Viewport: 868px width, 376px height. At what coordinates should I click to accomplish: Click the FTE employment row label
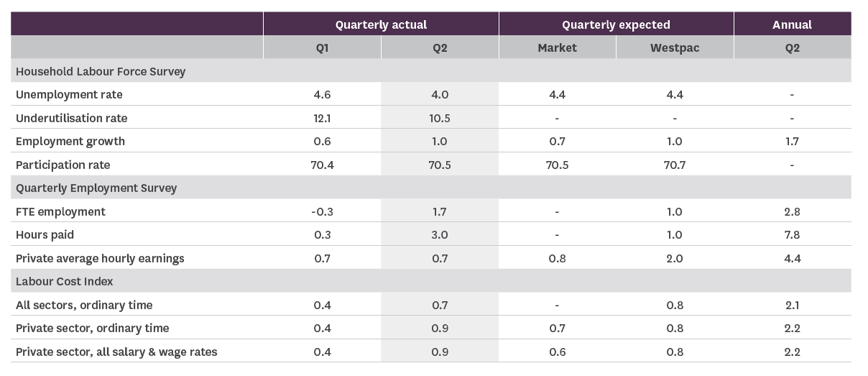tap(60, 211)
